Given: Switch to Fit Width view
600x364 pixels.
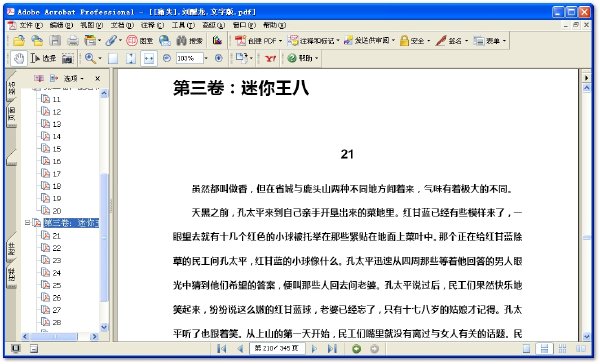Looking at the screenshot, I should (x=148, y=59).
